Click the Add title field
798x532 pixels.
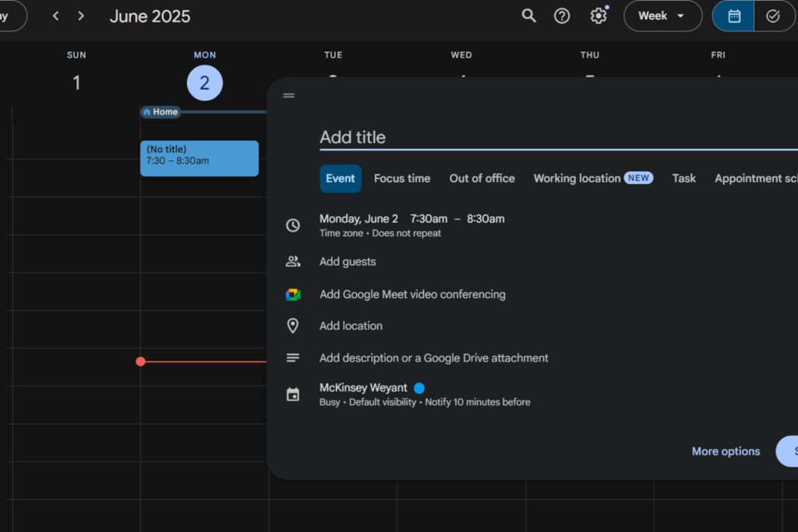coord(468,137)
